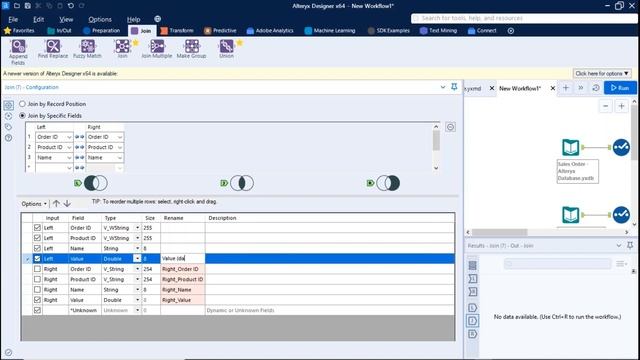Open the Options menu
The image size is (640, 360).
pos(100,19)
